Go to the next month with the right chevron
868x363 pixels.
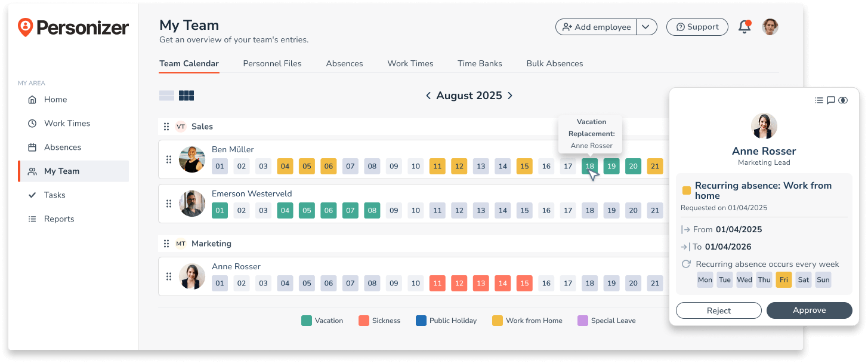pyautogui.click(x=510, y=95)
